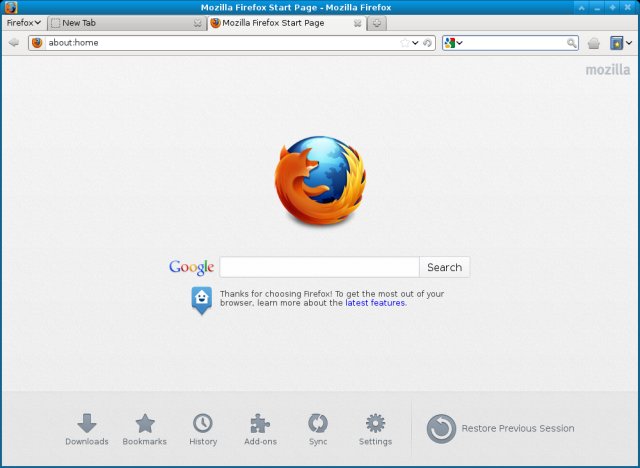Open History from the start page

point(203,430)
